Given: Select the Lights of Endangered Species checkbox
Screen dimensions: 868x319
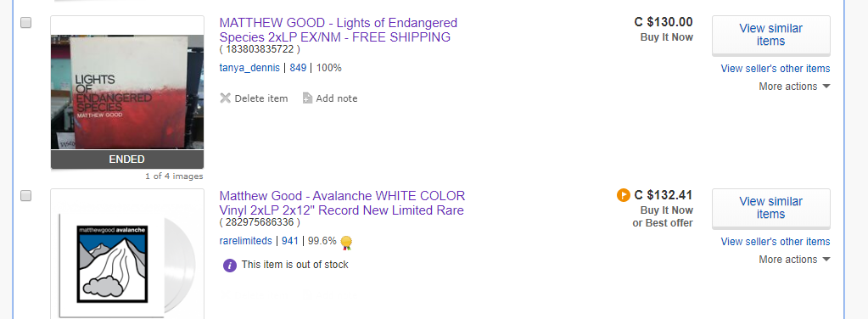Looking at the screenshot, I should [x=26, y=23].
